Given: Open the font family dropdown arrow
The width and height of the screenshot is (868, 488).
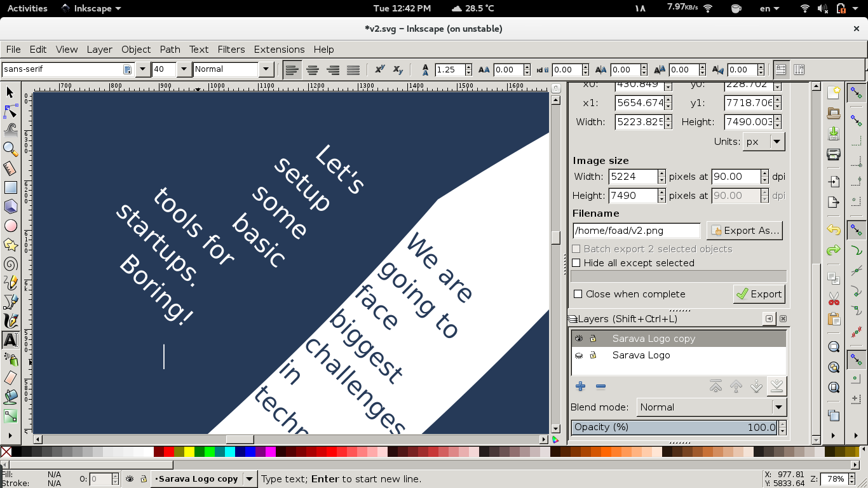Looking at the screenshot, I should click(142, 69).
